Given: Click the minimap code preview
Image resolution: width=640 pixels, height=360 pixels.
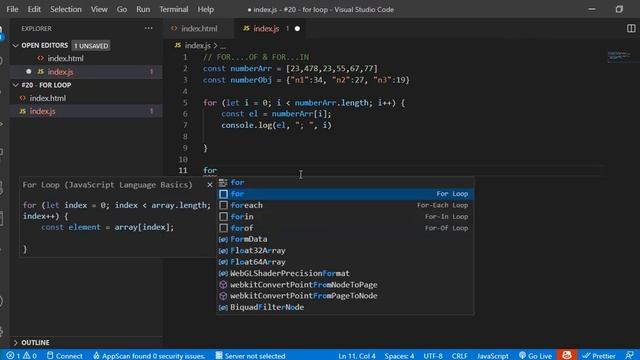Looking at the screenshot, I should [x=619, y=56].
